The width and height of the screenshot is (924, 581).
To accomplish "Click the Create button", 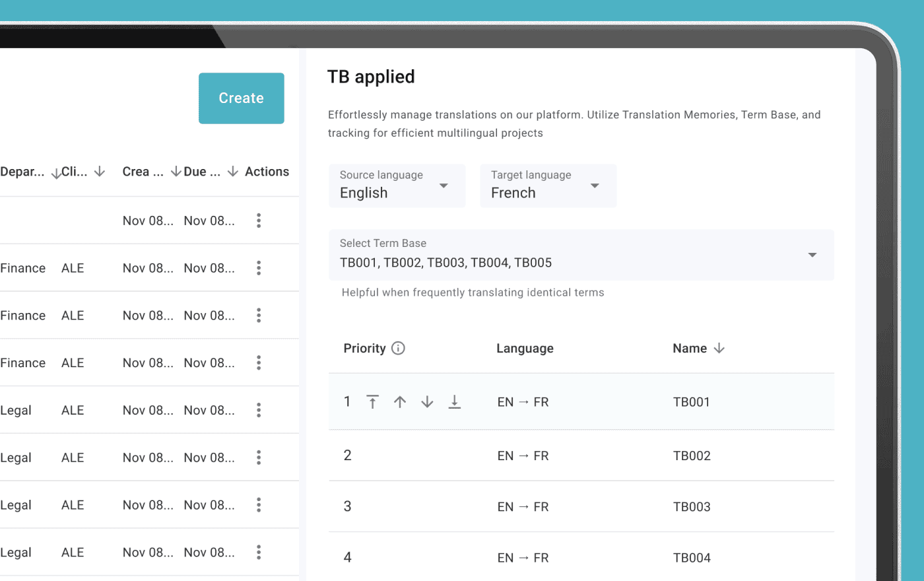I will pos(241,98).
